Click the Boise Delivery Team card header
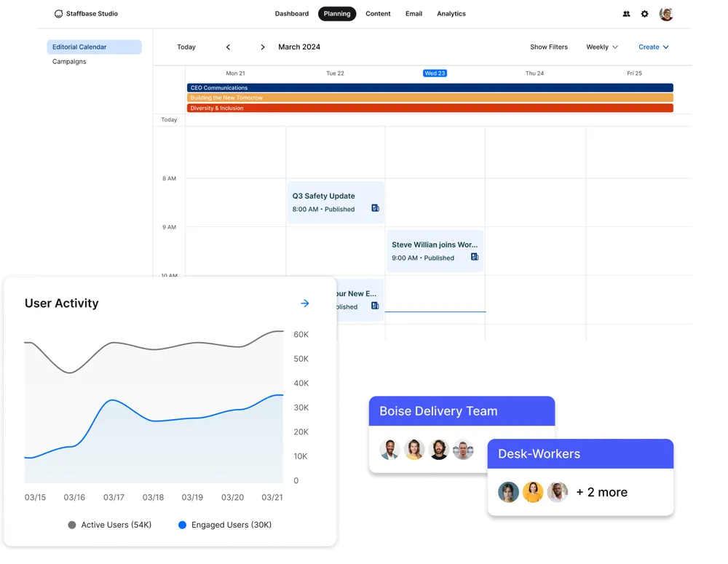Image resolution: width=728 pixels, height=564 pixels. tap(462, 411)
